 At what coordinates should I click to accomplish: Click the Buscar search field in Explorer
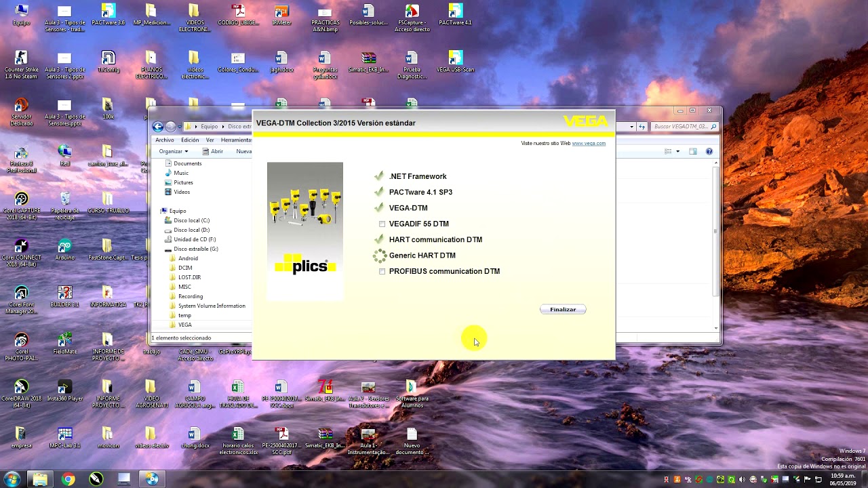(x=682, y=127)
